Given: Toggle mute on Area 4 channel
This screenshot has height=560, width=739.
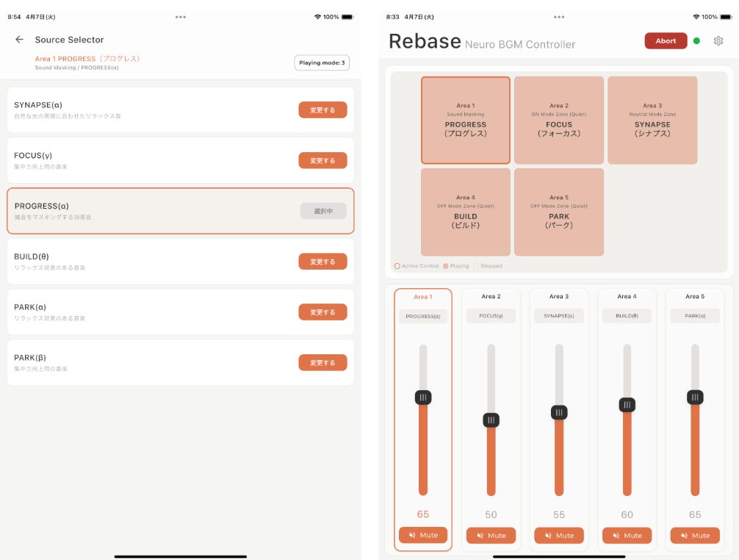Looking at the screenshot, I should tap(627, 536).
